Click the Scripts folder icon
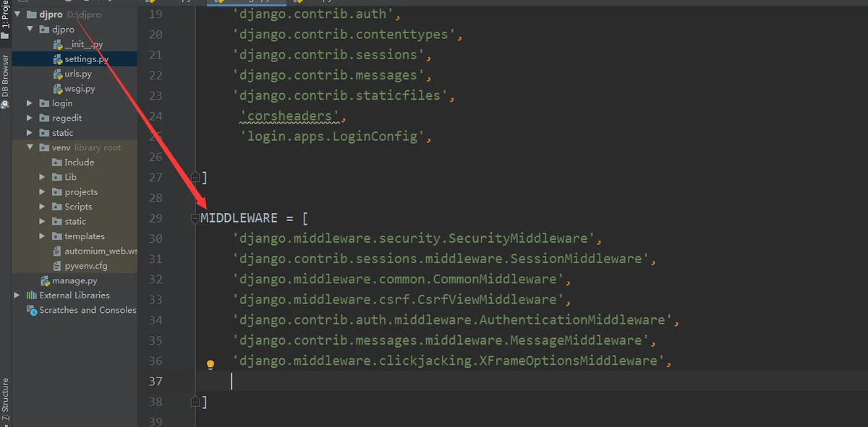Image resolution: width=868 pixels, height=427 pixels. click(58, 207)
